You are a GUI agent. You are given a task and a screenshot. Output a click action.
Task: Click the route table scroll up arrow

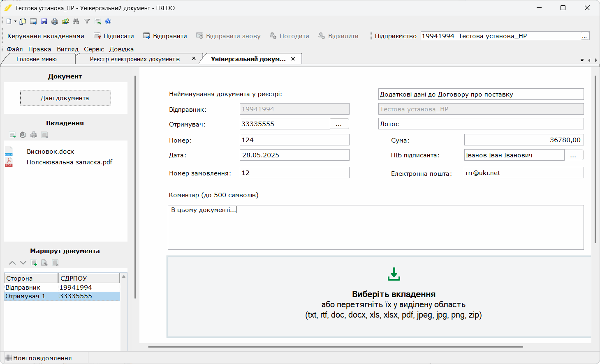click(124, 276)
